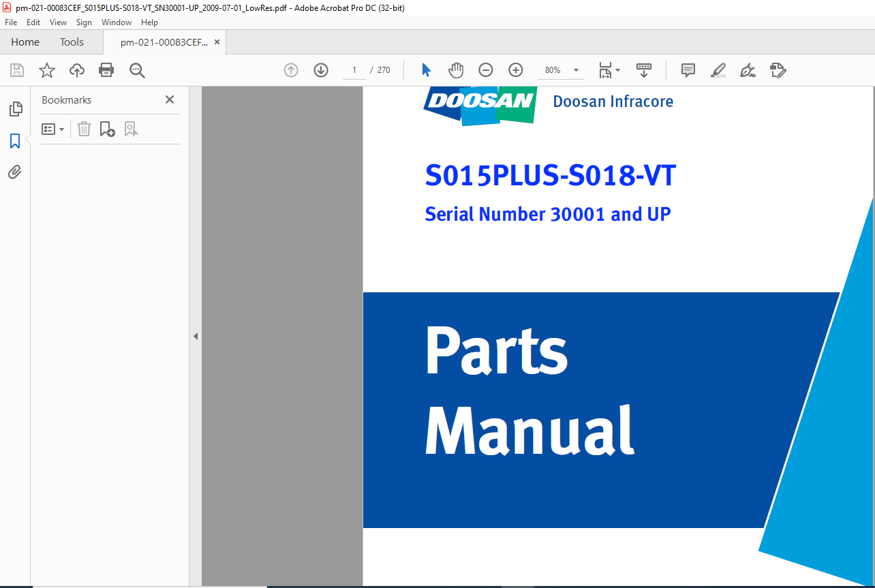The image size is (875, 588).
Task: Close the pm-021-00083CEF document tab
Action: click(217, 42)
